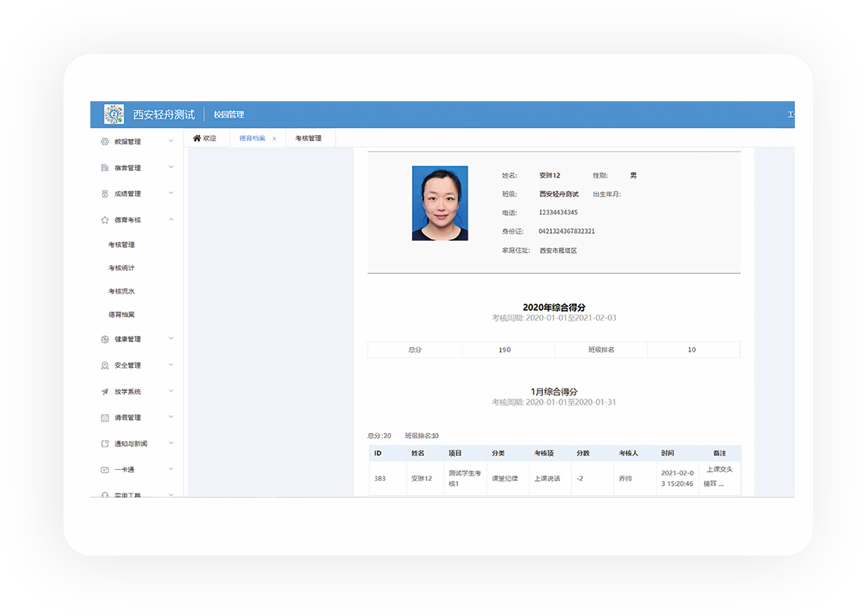Expand the 成绩管理 menu chevron
864x616 pixels.
(171, 193)
